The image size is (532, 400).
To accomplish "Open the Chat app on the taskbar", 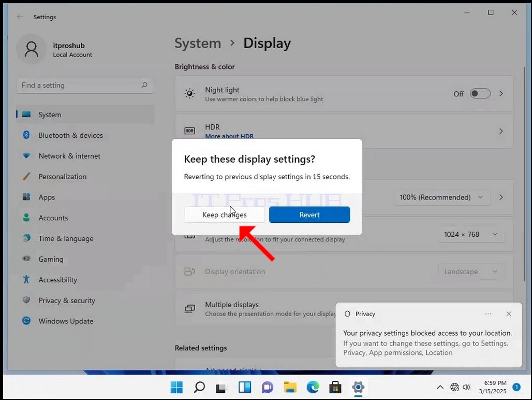I will tap(268, 387).
